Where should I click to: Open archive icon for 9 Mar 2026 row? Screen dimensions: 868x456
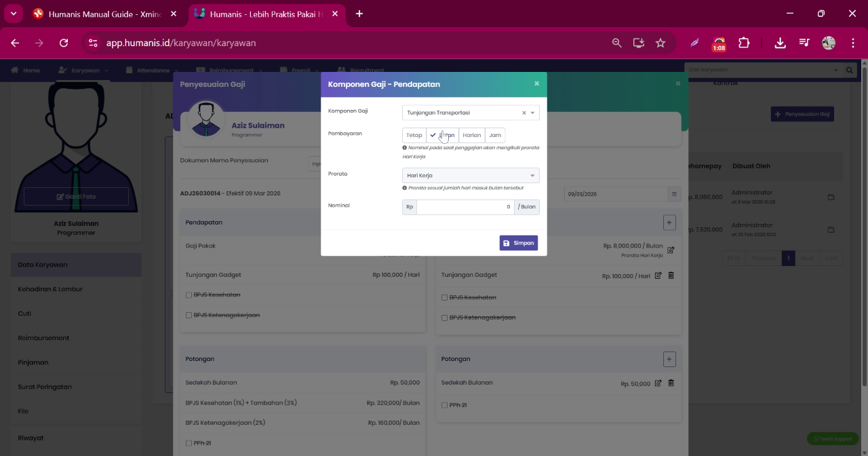point(831,197)
